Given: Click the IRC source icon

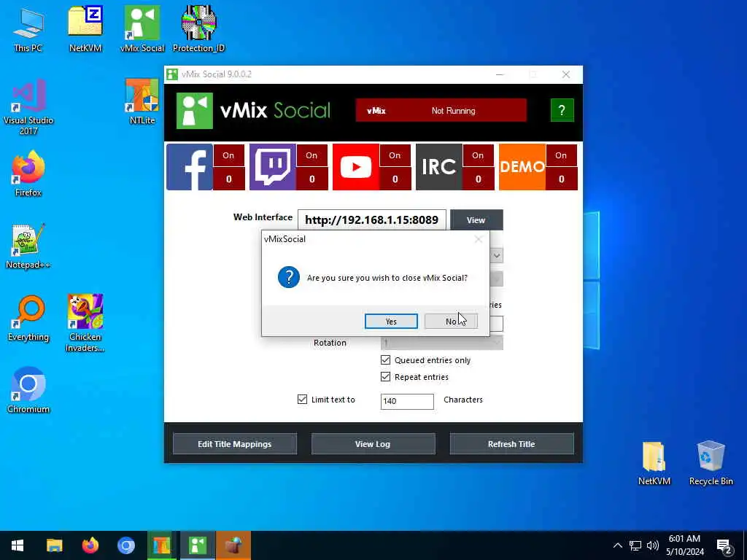Looking at the screenshot, I should (x=438, y=167).
